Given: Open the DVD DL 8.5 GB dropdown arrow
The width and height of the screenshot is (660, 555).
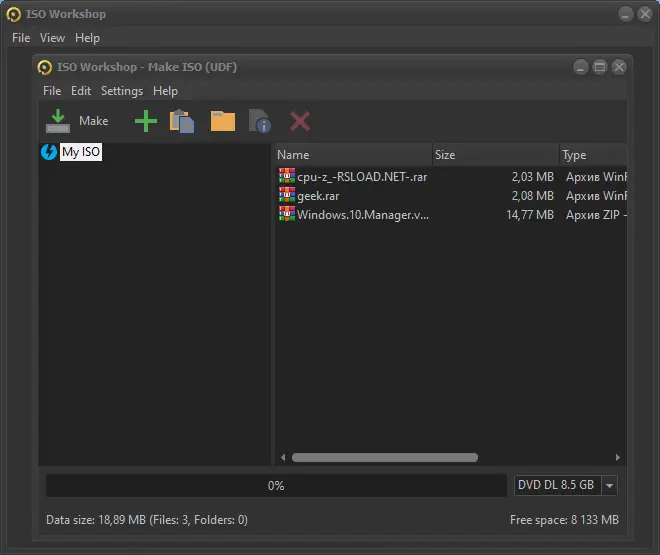Looking at the screenshot, I should click(x=609, y=486).
